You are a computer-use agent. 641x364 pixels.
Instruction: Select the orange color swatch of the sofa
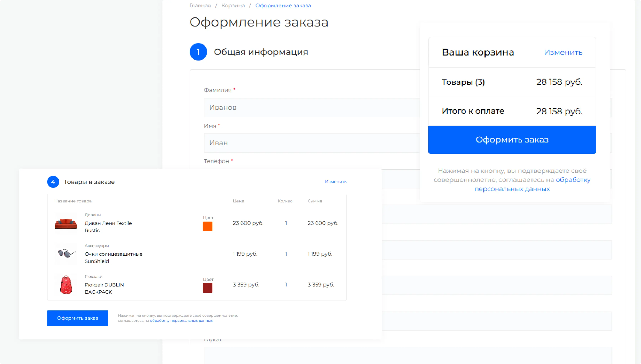208,226
